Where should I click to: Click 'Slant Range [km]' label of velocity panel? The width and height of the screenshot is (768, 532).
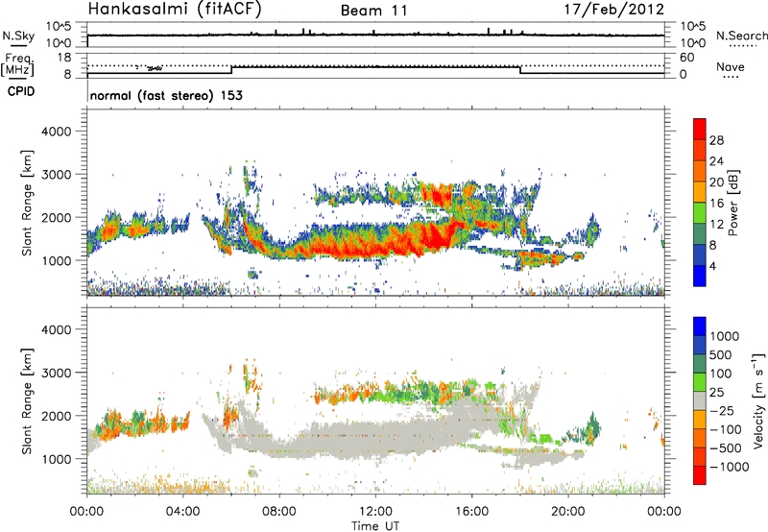click(27, 401)
